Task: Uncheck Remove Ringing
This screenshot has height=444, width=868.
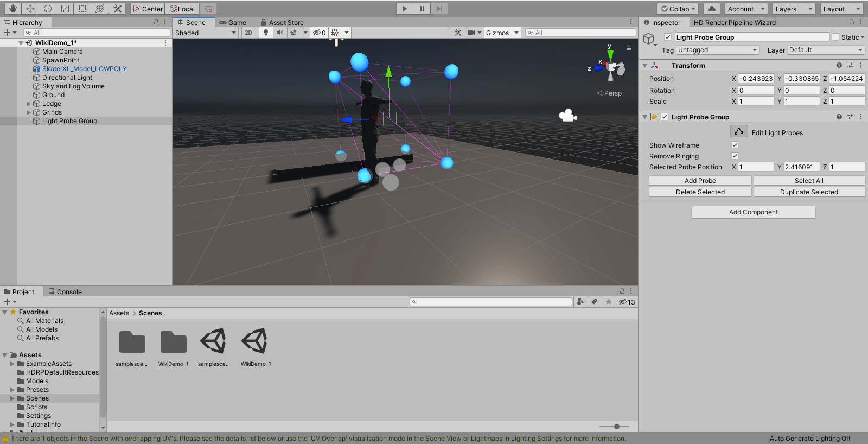Action: [x=735, y=156]
